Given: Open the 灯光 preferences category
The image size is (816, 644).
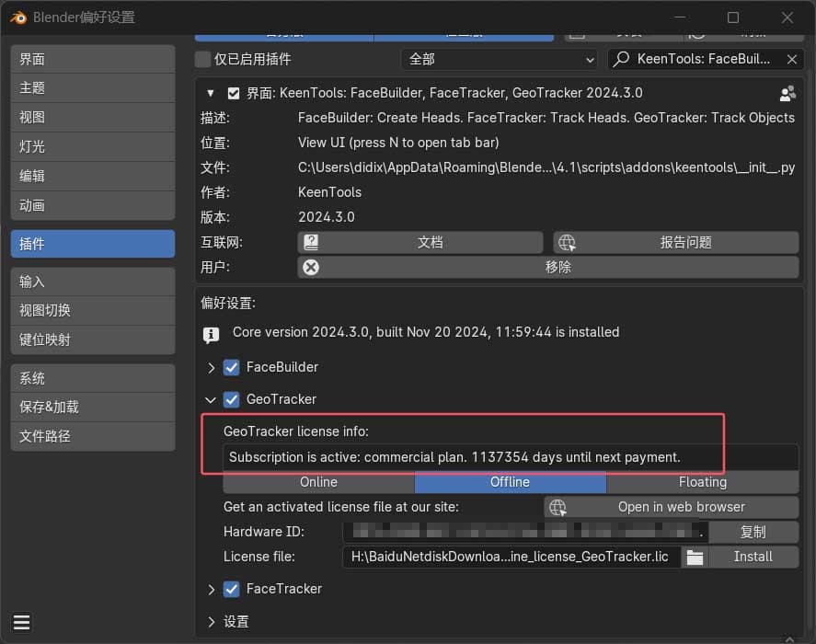Looking at the screenshot, I should coord(93,147).
